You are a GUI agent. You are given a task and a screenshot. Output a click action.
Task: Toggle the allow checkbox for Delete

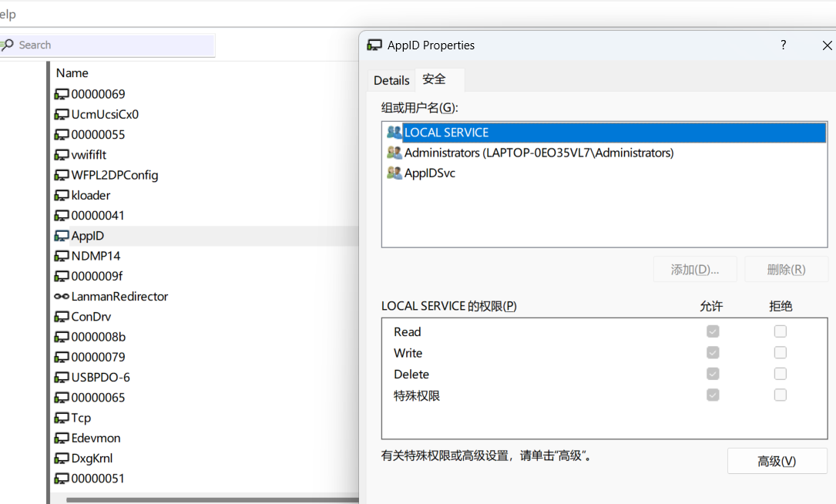713,374
